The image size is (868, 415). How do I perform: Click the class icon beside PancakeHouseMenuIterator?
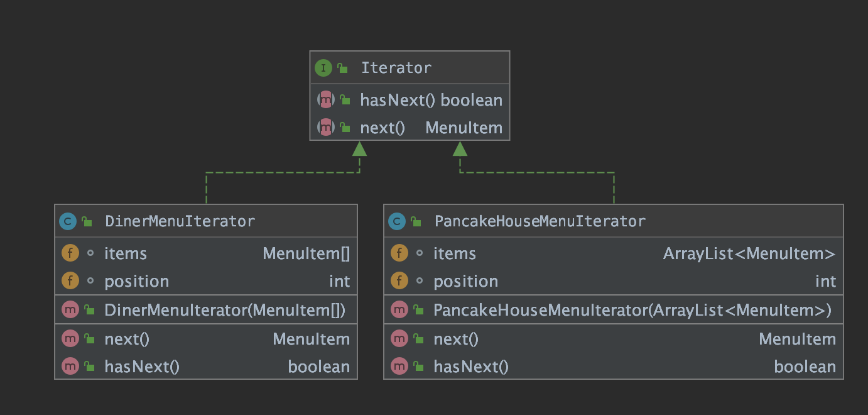point(396,221)
